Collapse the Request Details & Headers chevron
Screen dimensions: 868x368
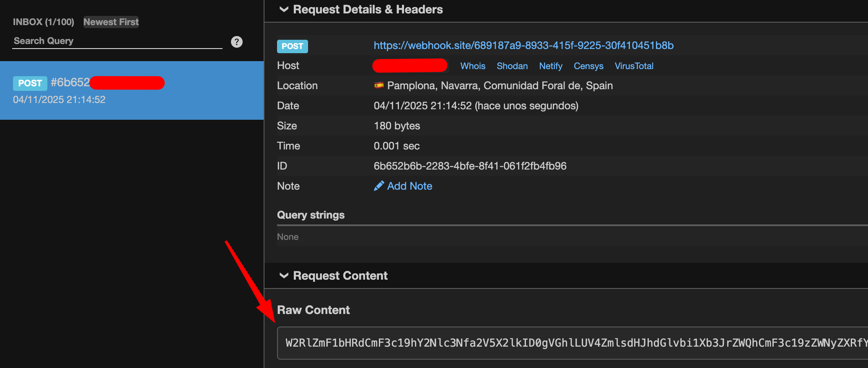pyautogui.click(x=284, y=9)
